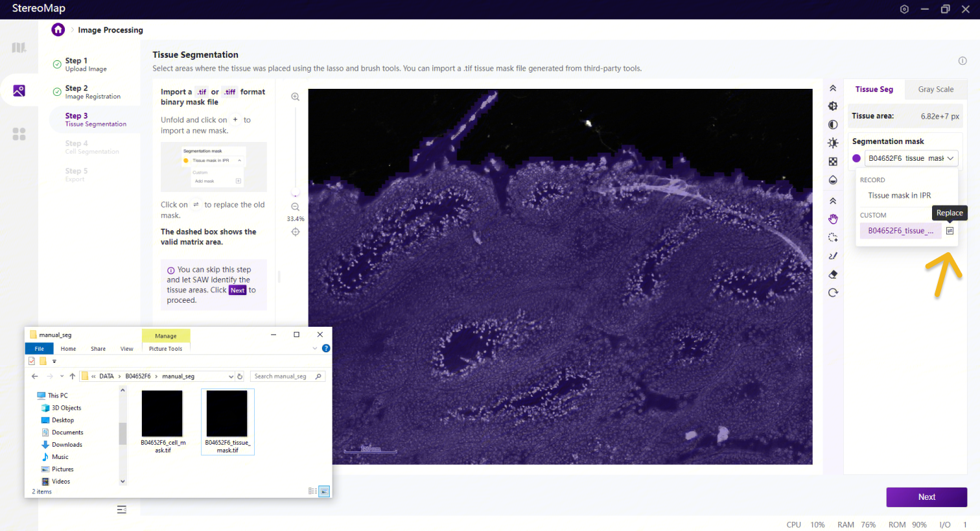Expand the Explorer address bar history dropdown
Screen dimensions: 980x531
(231, 376)
